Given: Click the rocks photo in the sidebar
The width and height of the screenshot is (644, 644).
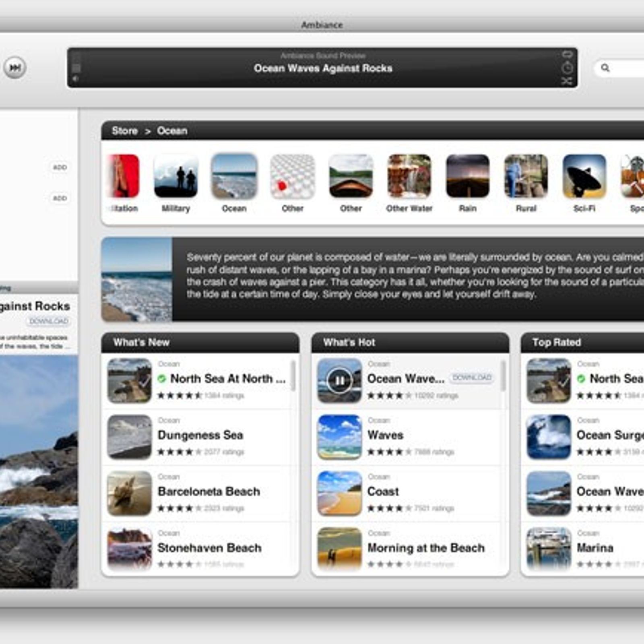Looking at the screenshot, I should (39, 472).
